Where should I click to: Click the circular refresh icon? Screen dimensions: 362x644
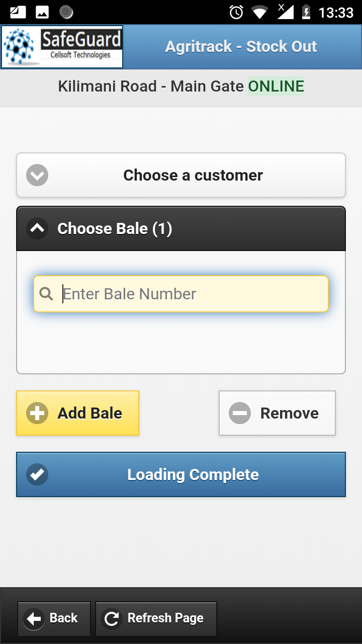click(112, 618)
